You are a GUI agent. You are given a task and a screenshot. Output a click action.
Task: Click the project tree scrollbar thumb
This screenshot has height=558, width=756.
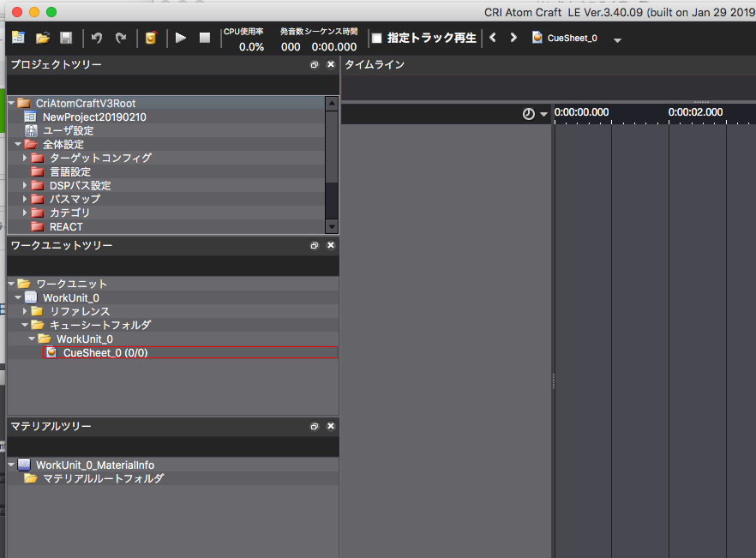[332, 147]
